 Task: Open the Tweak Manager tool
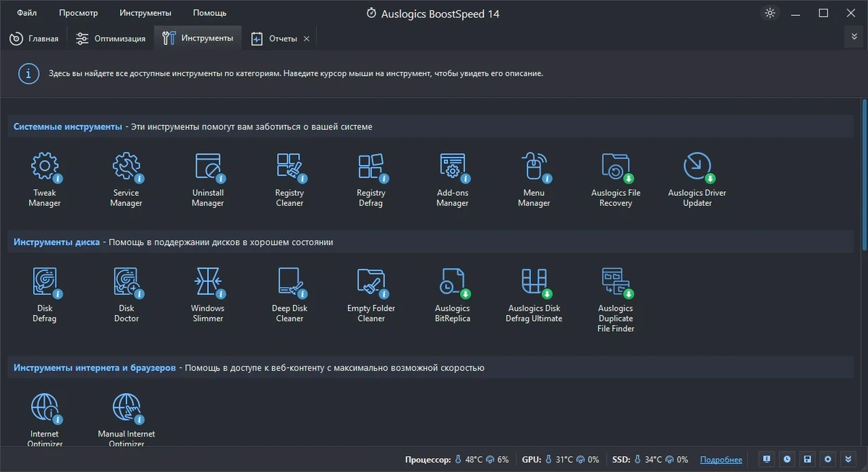pyautogui.click(x=45, y=179)
